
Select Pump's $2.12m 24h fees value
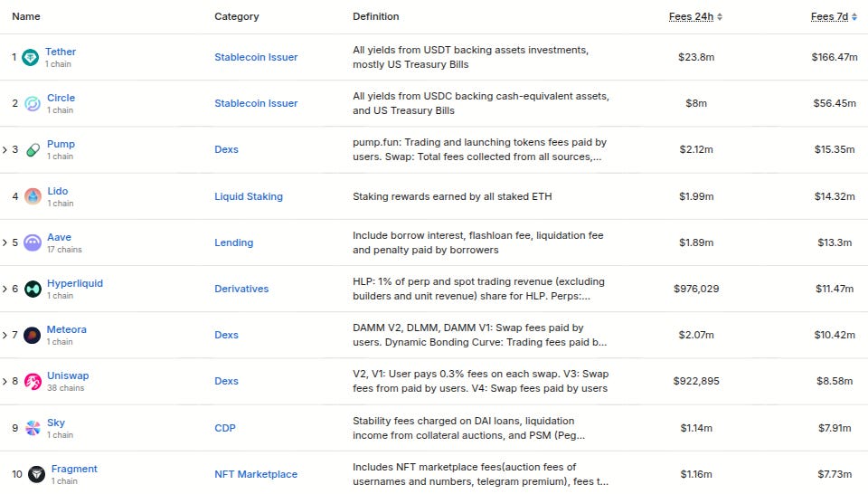696,149
